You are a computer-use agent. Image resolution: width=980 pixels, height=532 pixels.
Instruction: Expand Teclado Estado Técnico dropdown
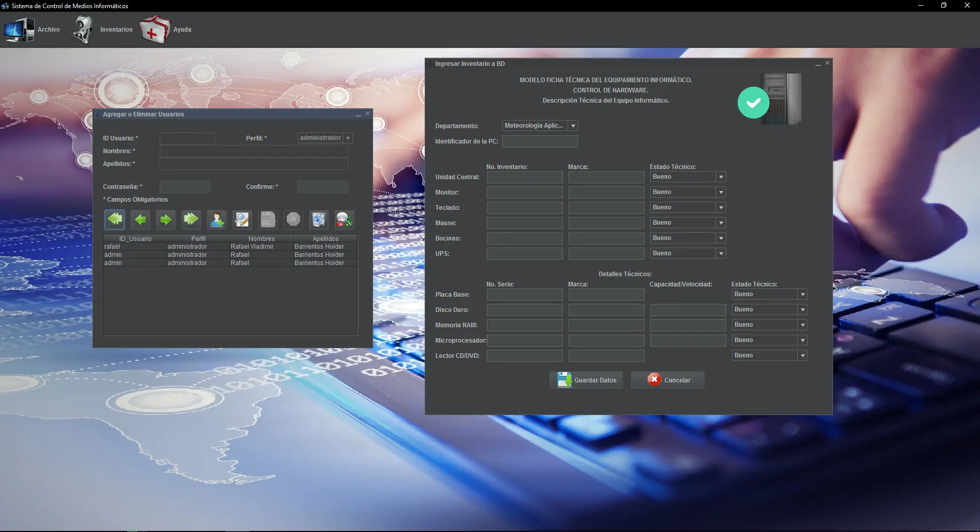click(721, 207)
